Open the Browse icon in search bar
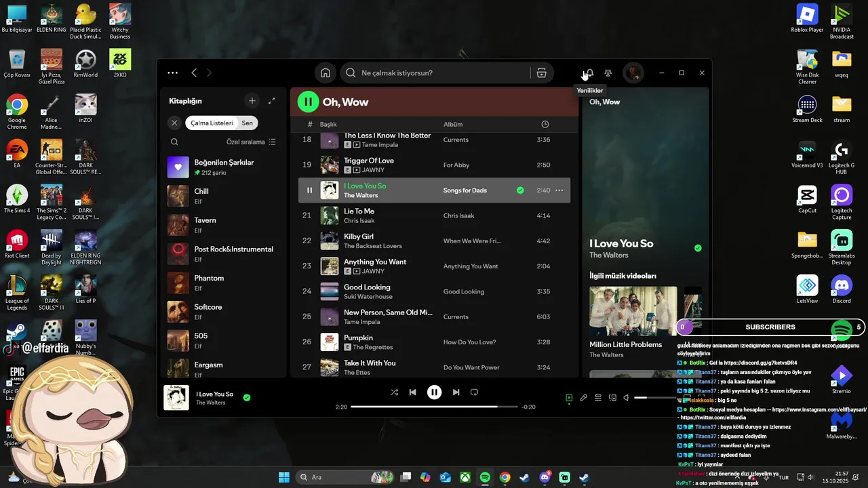The height and width of the screenshot is (488, 868). pyautogui.click(x=541, y=73)
